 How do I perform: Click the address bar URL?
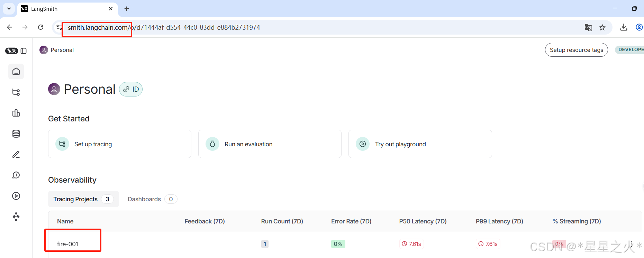pyautogui.click(x=164, y=27)
